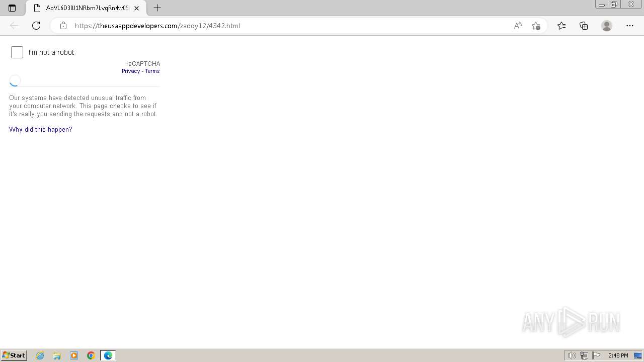644x362 pixels.
Task: Open Settings and more ellipsis menu
Action: pyautogui.click(x=630, y=26)
